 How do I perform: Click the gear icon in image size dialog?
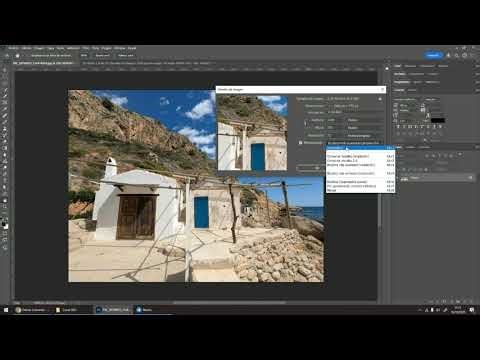point(380,99)
